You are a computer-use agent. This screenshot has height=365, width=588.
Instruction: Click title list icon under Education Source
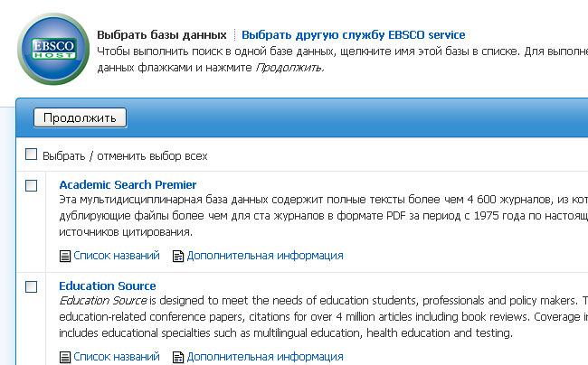pyautogui.click(x=65, y=357)
